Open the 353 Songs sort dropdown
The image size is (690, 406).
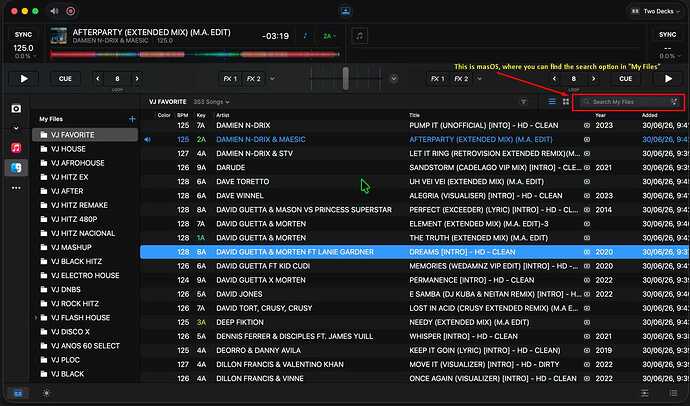pos(212,102)
